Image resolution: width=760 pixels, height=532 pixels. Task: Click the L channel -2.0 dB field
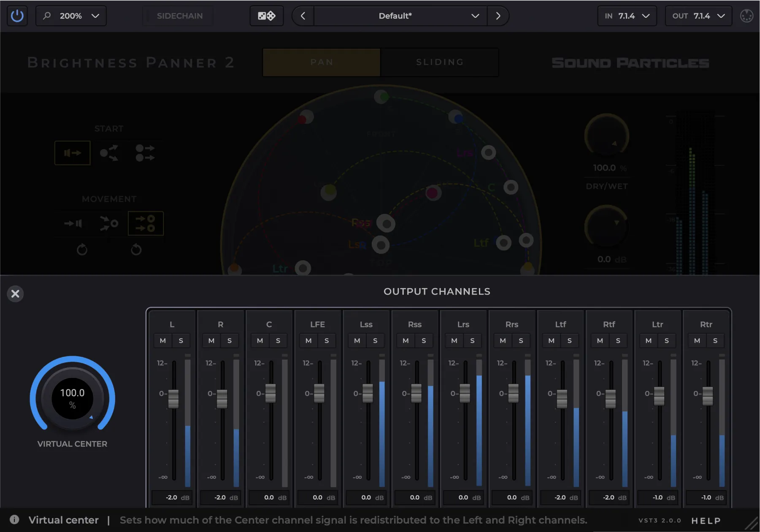click(171, 497)
